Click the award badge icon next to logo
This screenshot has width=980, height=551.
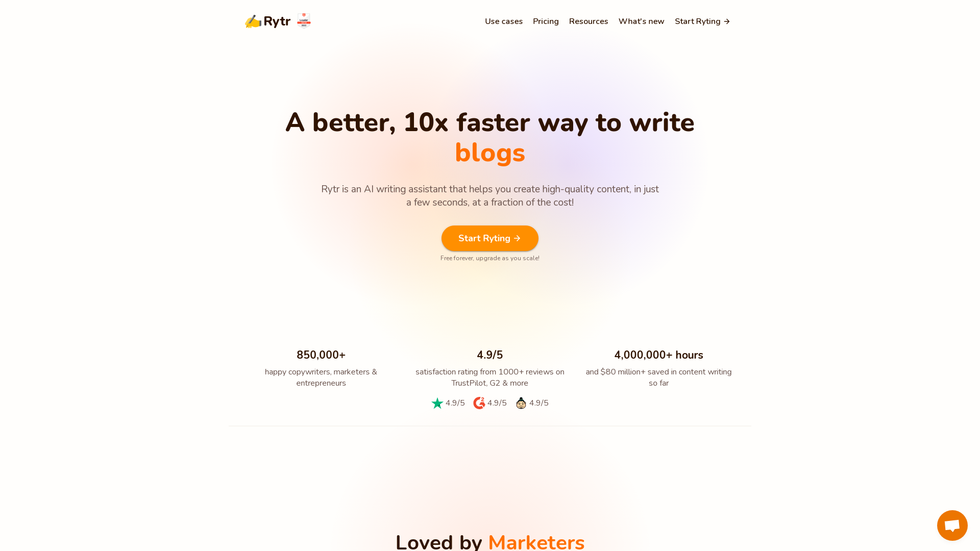pyautogui.click(x=304, y=21)
